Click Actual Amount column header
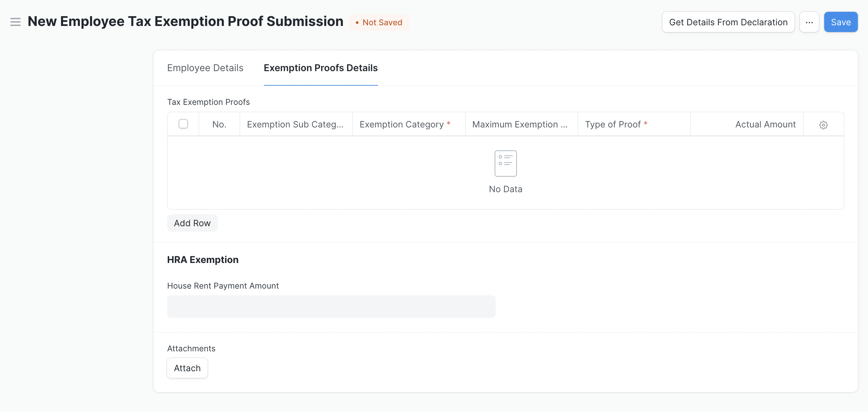868x412 pixels. pos(765,124)
